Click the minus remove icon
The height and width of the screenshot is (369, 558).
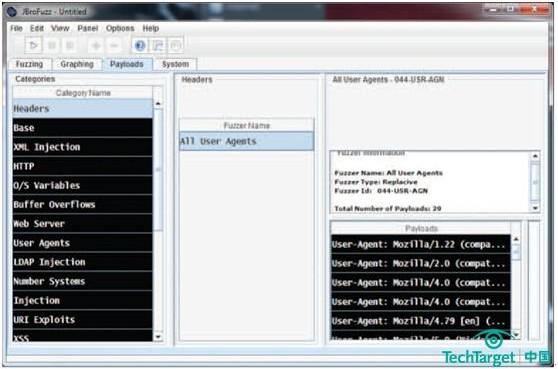click(x=114, y=46)
